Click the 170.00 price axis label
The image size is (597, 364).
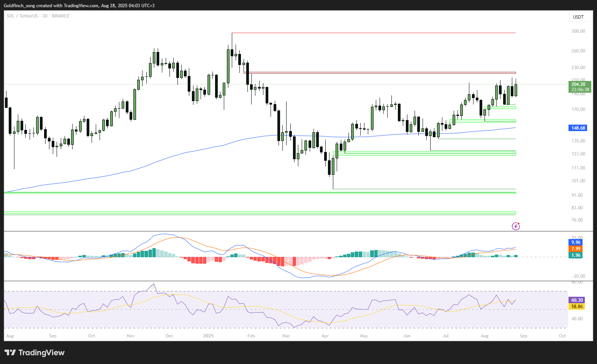578,109
